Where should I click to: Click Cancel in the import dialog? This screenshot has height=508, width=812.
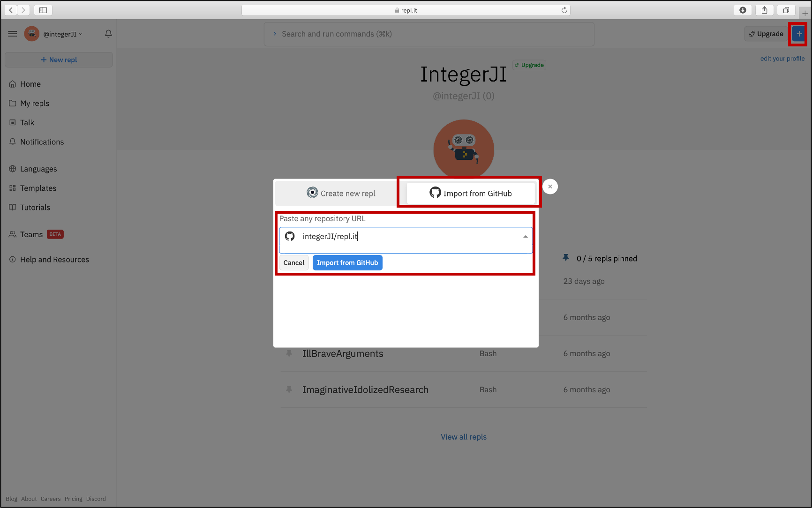point(294,262)
